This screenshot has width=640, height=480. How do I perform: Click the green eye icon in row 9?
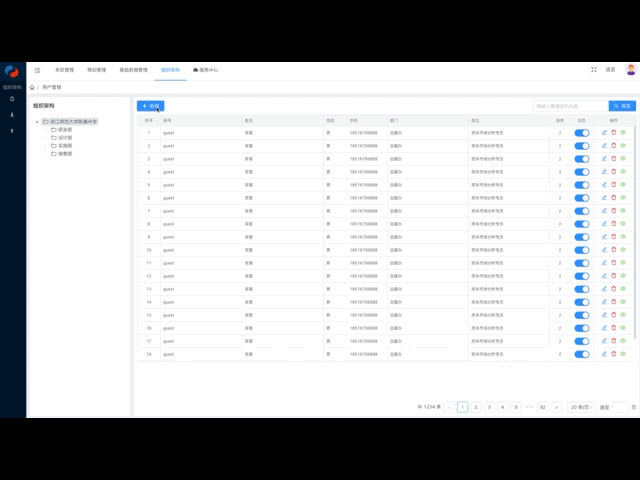623,237
